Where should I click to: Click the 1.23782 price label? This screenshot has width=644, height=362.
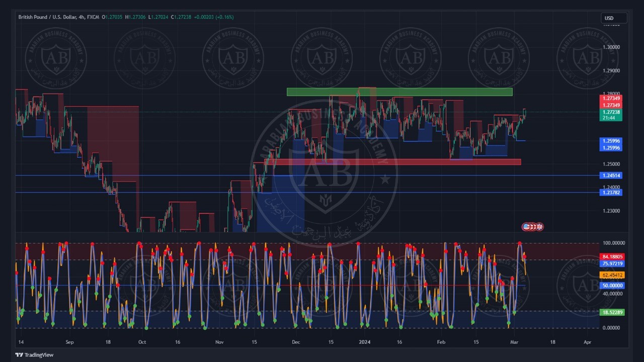coord(611,193)
